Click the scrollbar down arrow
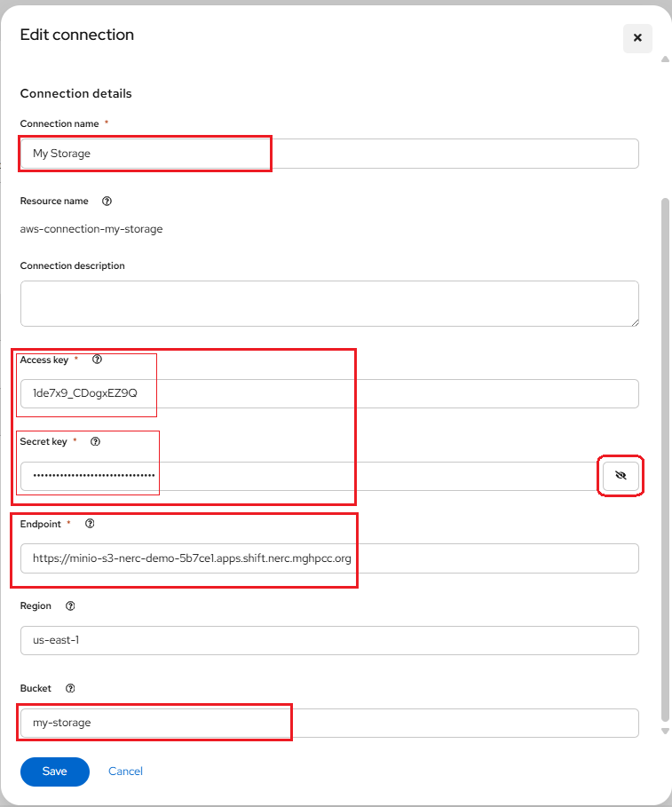 (x=665, y=731)
